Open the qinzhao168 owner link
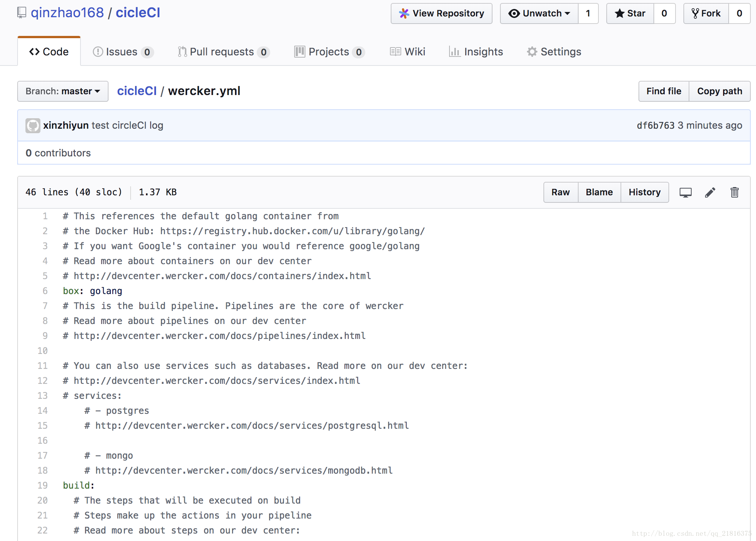This screenshot has height=541, width=756. coord(67,13)
